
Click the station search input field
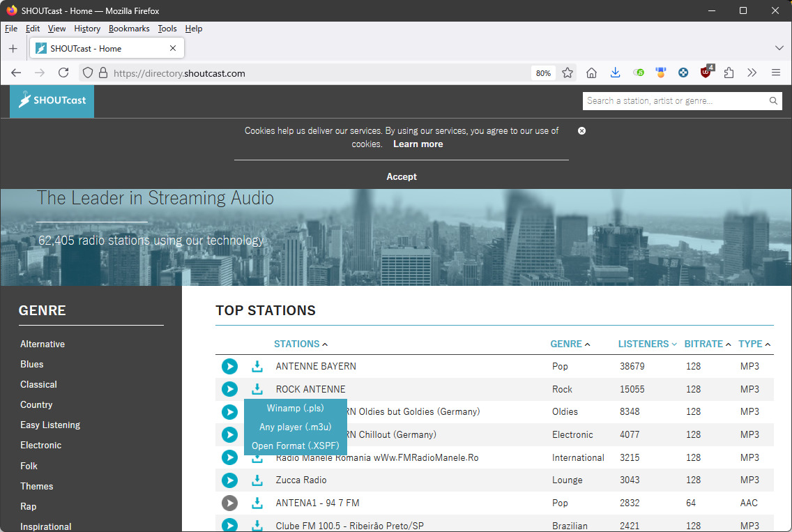click(x=674, y=101)
